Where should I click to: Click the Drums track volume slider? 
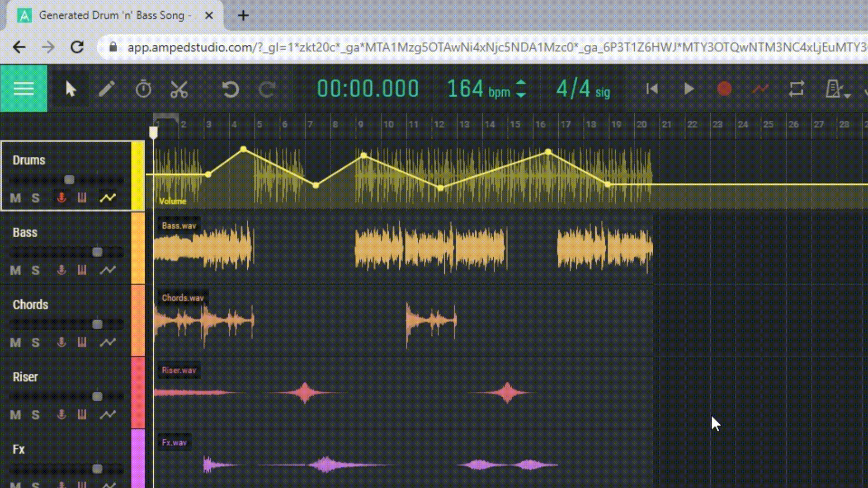coord(69,180)
